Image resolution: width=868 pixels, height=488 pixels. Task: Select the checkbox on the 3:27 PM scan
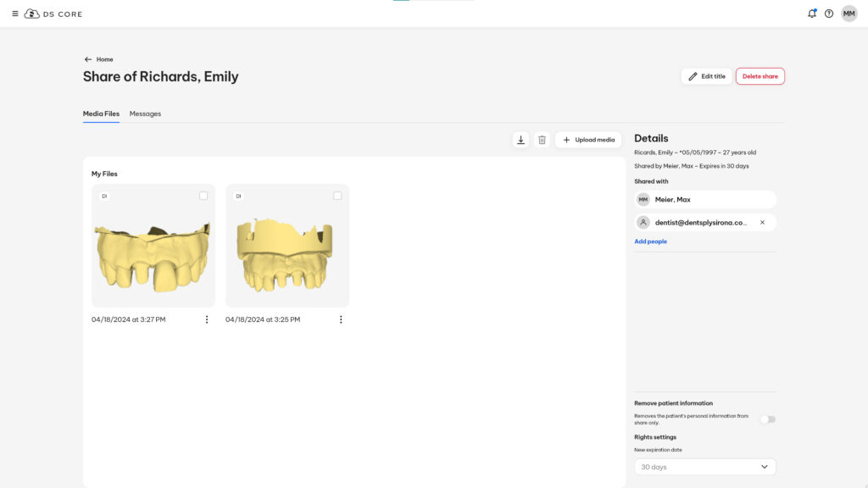click(203, 196)
